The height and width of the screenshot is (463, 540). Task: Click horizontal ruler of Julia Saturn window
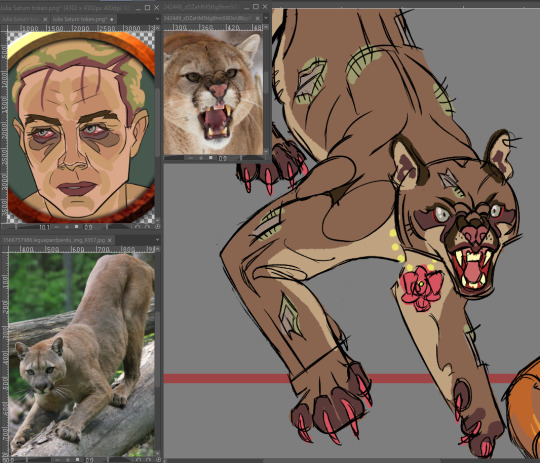(81, 28)
